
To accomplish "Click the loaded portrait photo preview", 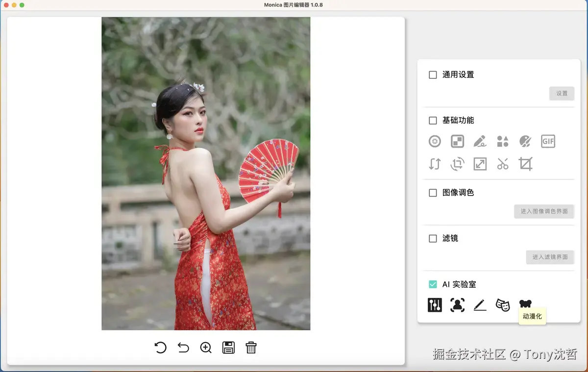I will (x=206, y=174).
